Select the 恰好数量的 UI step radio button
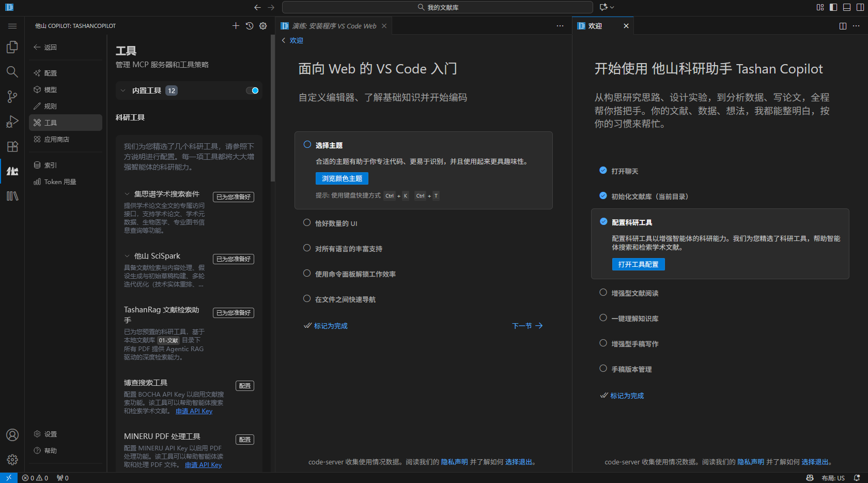This screenshot has width=868, height=483. pyautogui.click(x=307, y=223)
